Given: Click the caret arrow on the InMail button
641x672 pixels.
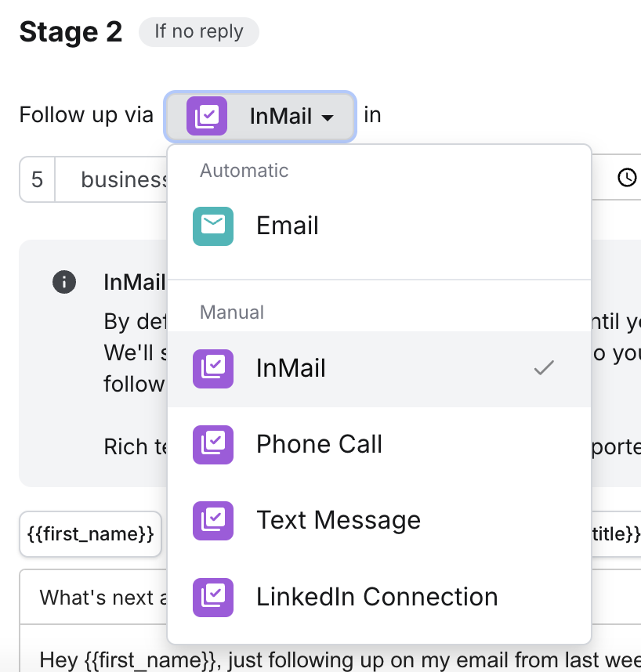Looking at the screenshot, I should point(328,117).
